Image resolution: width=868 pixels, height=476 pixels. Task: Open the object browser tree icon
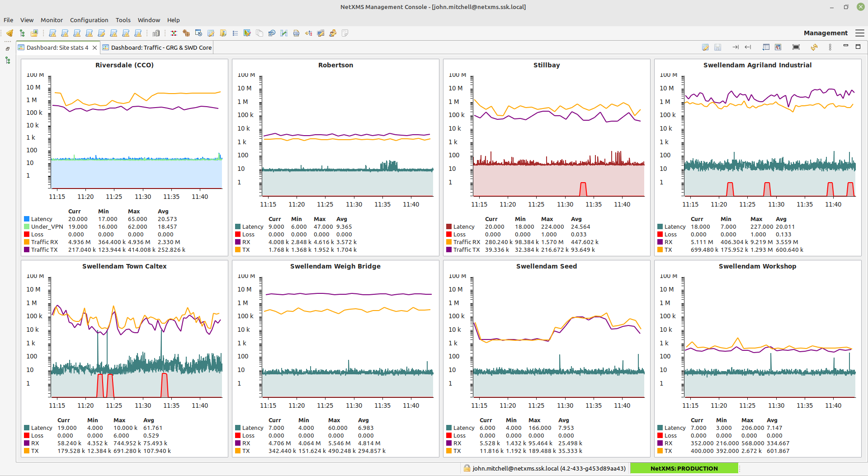click(x=22, y=33)
